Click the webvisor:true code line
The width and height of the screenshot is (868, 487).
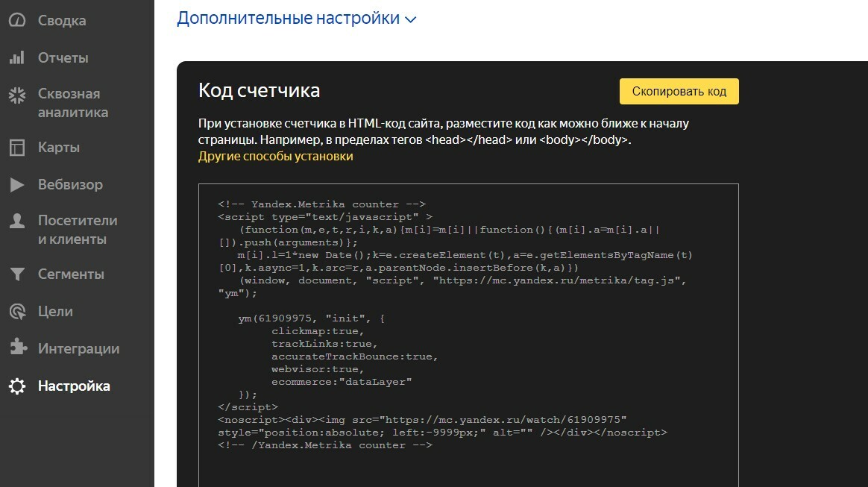[318, 369]
